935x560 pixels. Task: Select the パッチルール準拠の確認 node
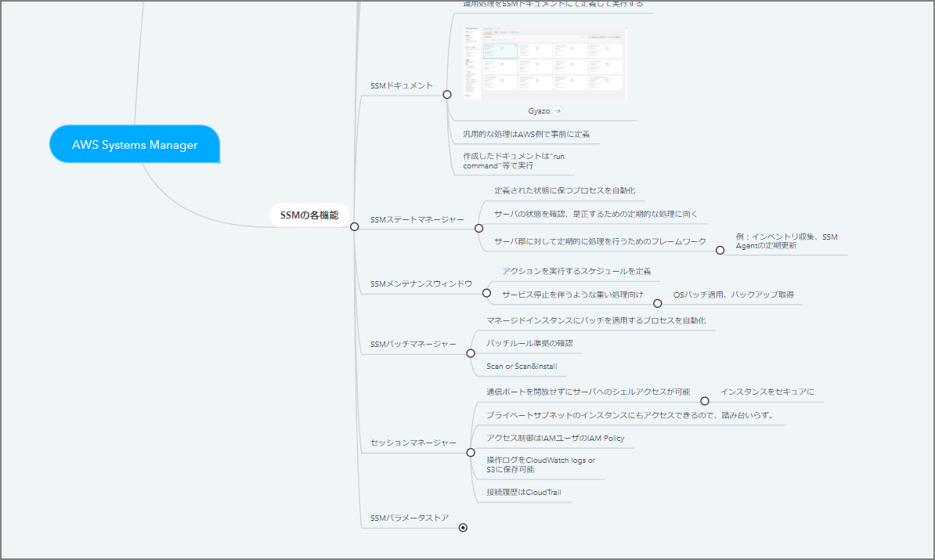529,343
